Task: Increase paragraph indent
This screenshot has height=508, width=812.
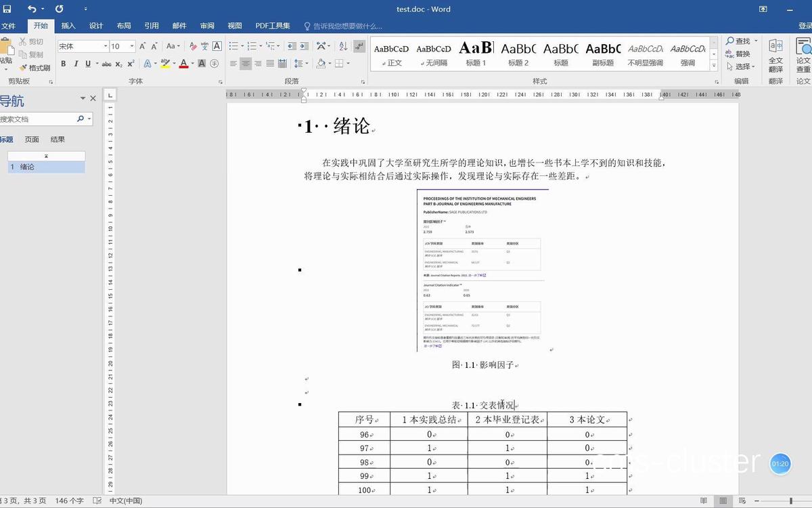Action: pos(304,46)
